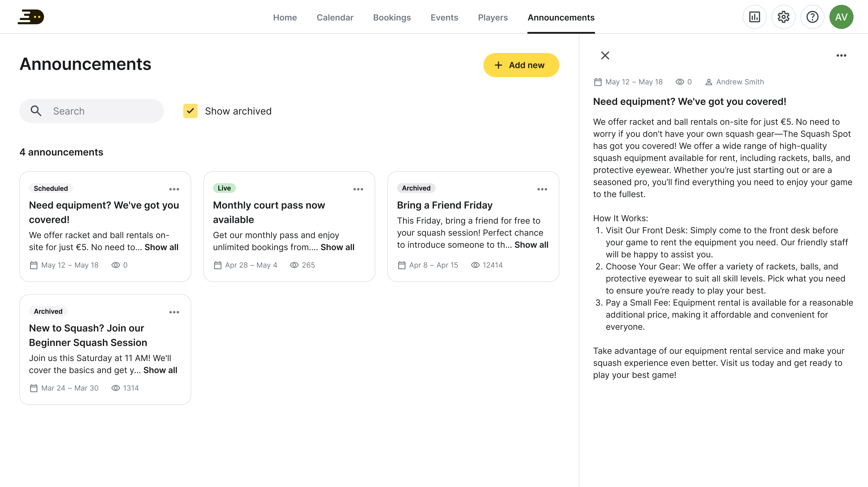Open the Beginner Squash Session announcement card

pyautogui.click(x=88, y=335)
